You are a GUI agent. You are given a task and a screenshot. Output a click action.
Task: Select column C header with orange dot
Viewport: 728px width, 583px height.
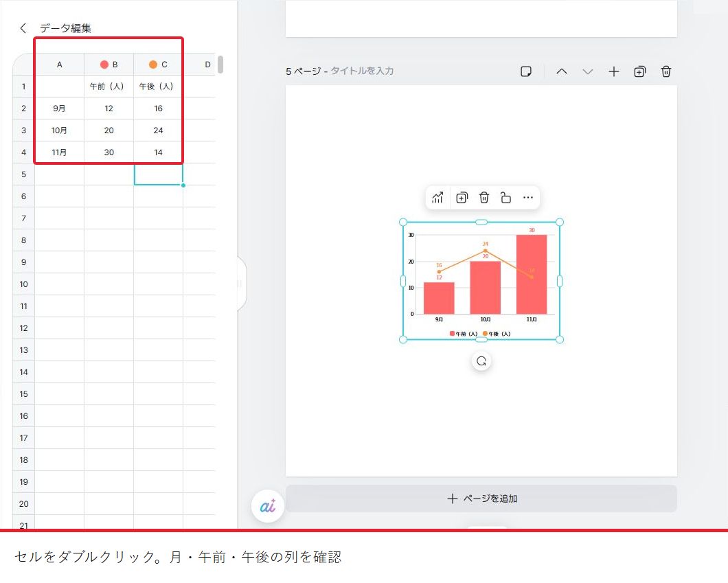158,65
